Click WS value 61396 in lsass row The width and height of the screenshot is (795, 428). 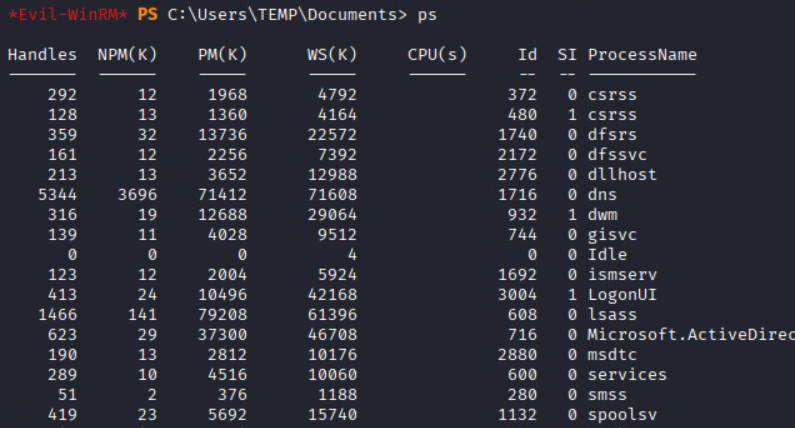332,315
